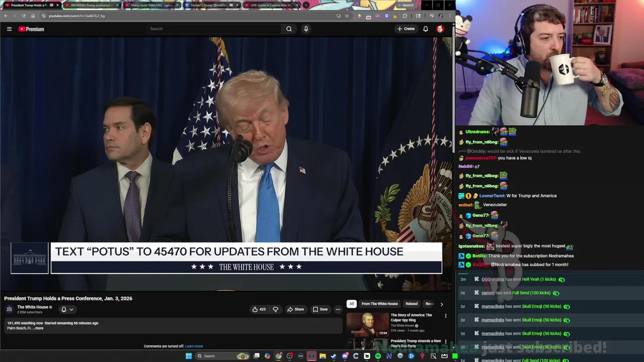
Task: Open a new browser tab with plus
Action: 306,5
